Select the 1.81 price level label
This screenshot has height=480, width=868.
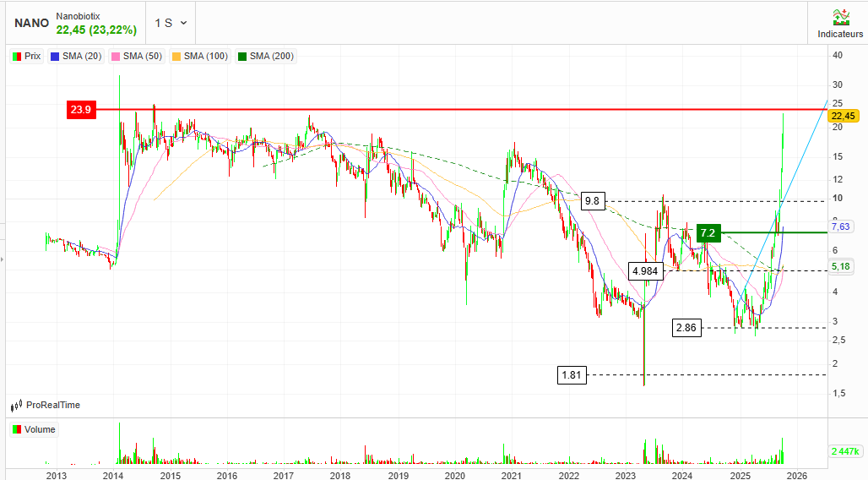(572, 375)
